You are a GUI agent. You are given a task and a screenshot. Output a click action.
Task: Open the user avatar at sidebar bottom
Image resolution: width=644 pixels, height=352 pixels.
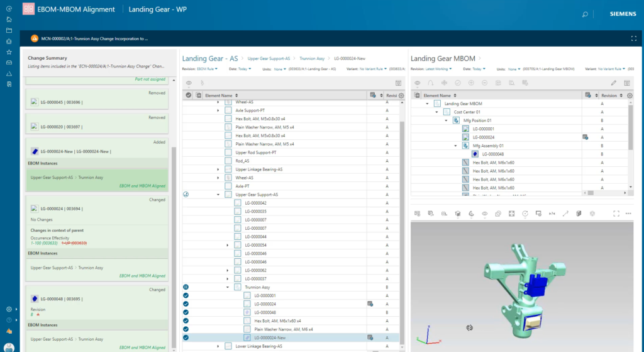[x=9, y=348]
